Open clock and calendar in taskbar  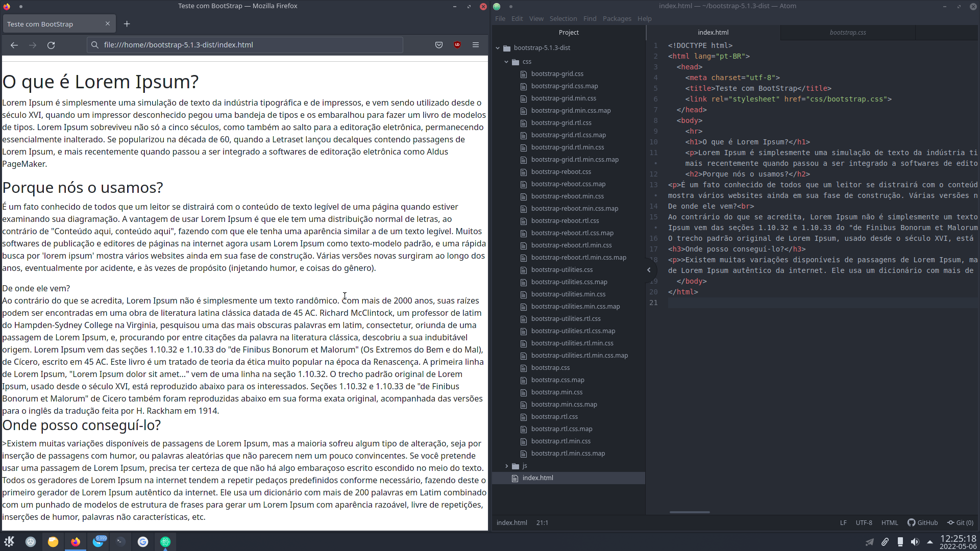[958, 542]
